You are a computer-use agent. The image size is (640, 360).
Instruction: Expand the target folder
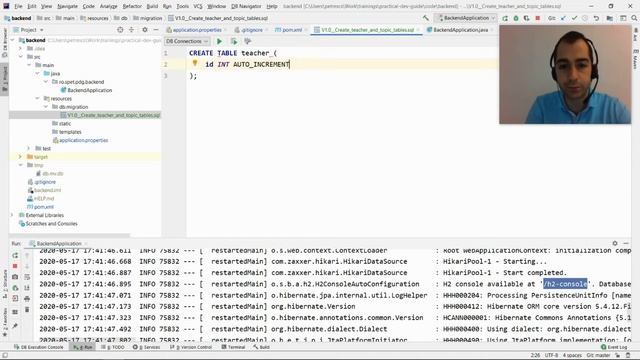pos(20,157)
